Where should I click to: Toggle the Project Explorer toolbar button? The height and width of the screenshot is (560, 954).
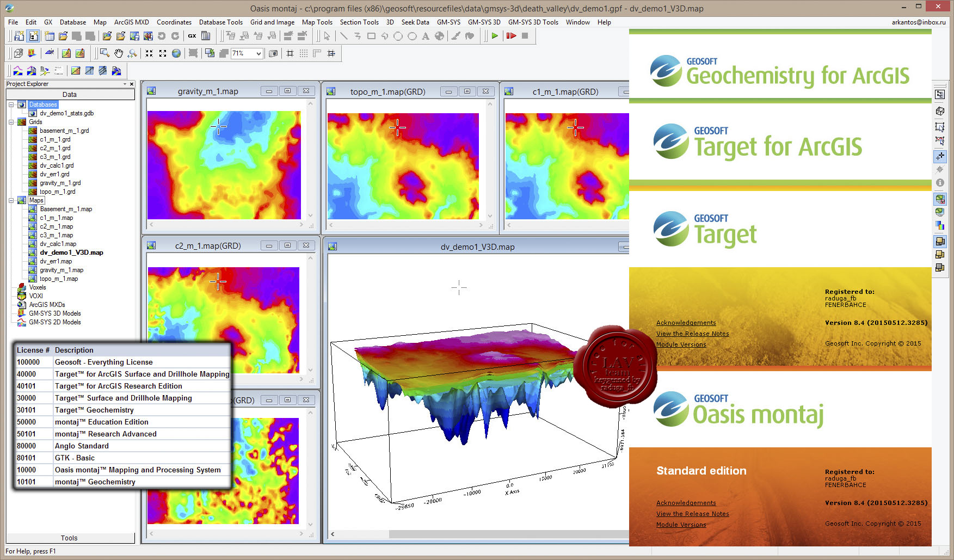point(33,36)
